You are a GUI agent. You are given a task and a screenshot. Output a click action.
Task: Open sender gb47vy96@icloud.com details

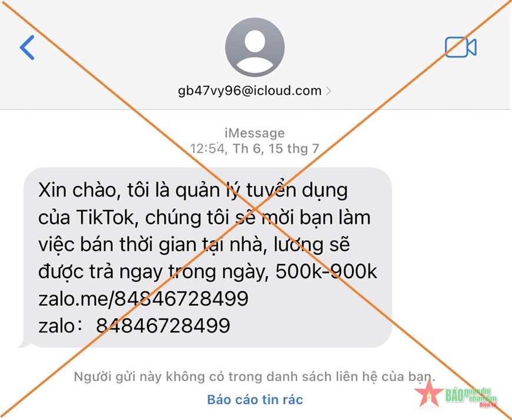click(250, 91)
